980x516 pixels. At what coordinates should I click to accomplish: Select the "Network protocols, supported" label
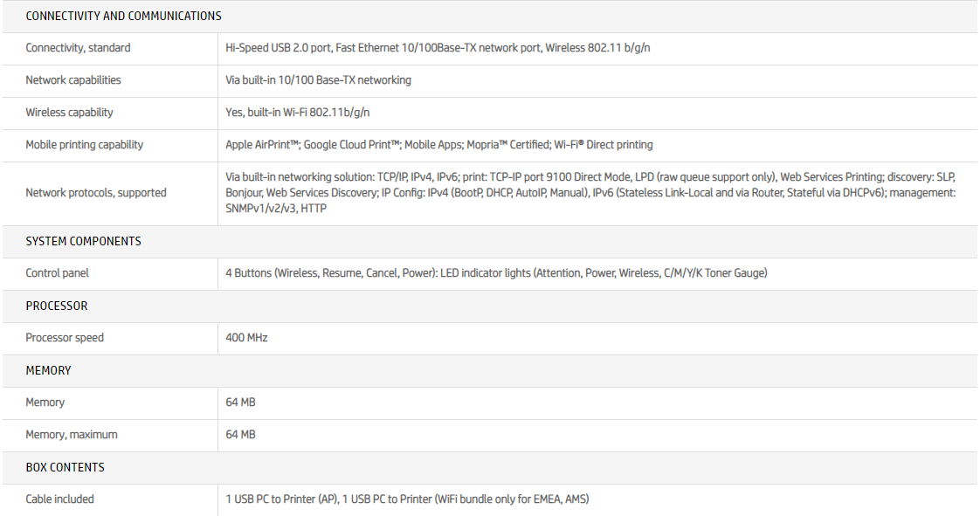tap(96, 193)
